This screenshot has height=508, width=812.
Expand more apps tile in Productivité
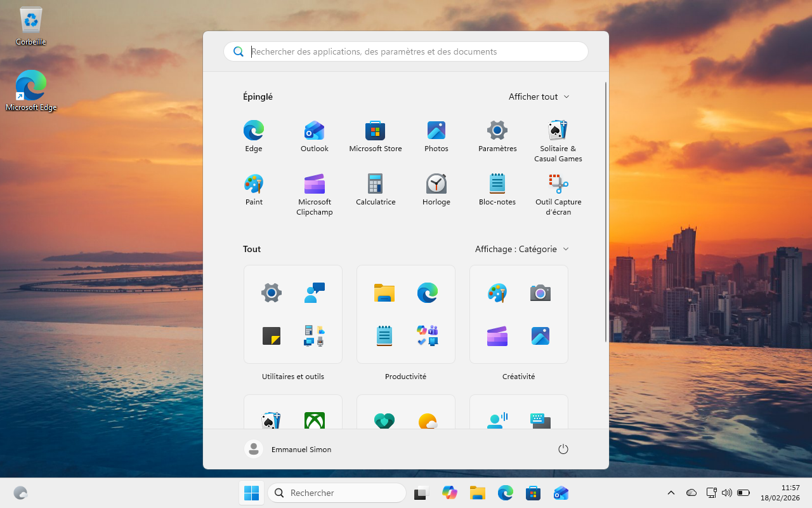pyautogui.click(x=428, y=336)
